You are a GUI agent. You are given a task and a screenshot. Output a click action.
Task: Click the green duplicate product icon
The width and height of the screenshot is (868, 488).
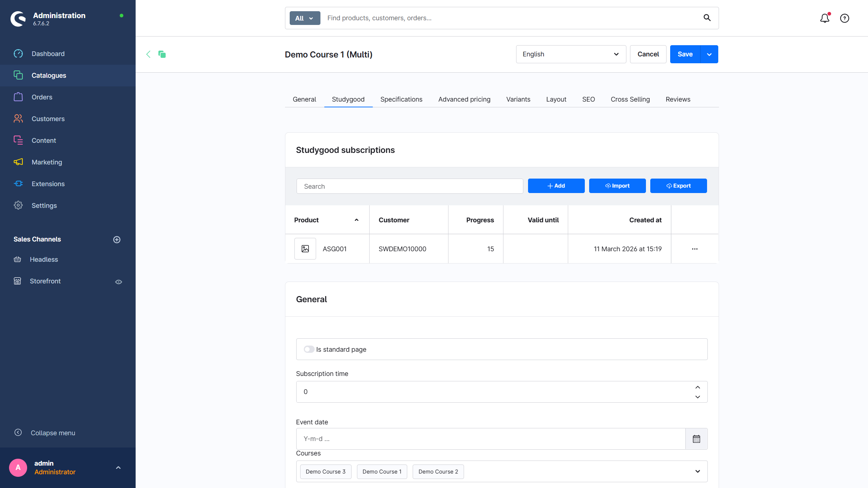(x=162, y=54)
